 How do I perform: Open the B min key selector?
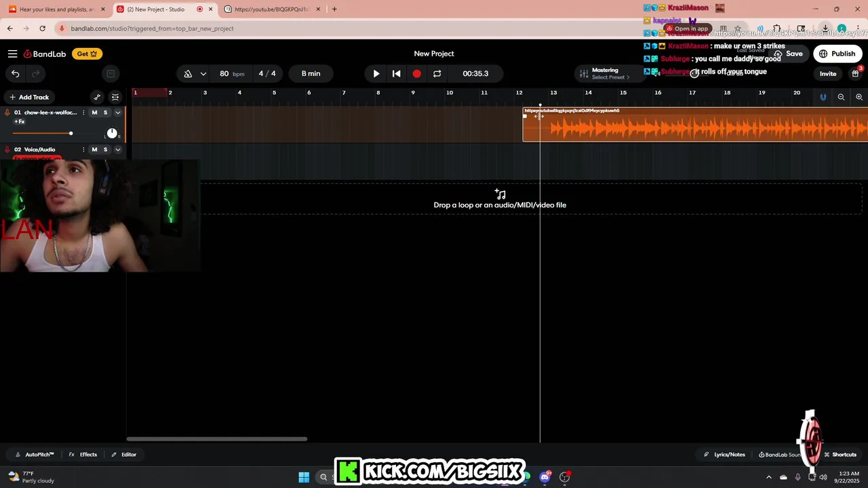pos(311,73)
